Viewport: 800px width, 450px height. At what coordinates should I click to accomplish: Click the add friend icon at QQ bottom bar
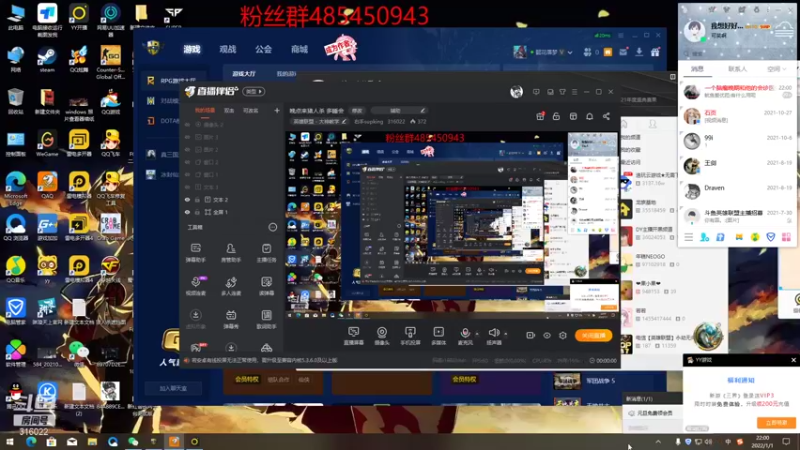705,237
